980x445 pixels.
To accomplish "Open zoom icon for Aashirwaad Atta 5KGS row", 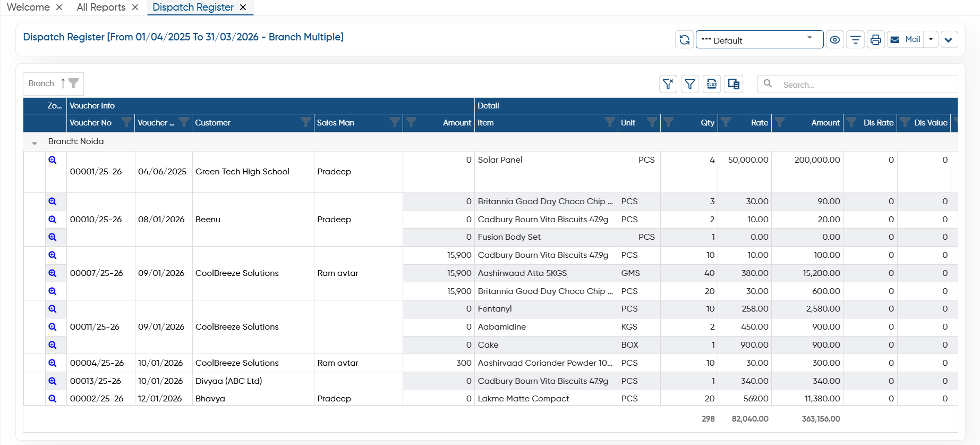I will coord(53,273).
